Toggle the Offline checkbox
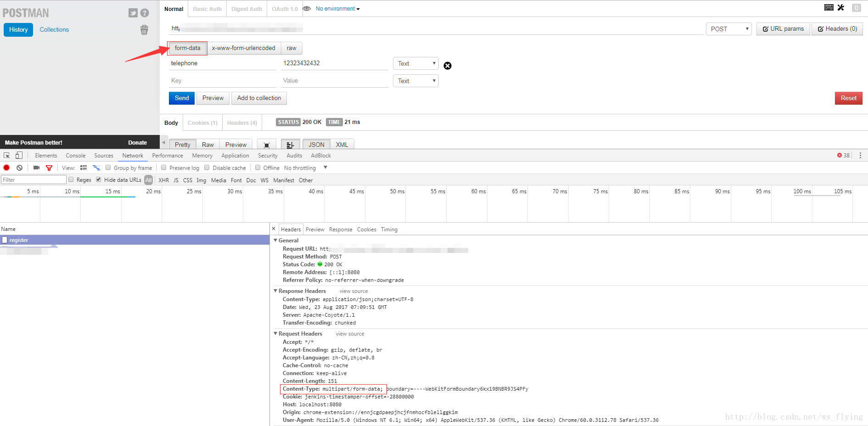The width and height of the screenshot is (868, 426). tap(258, 168)
